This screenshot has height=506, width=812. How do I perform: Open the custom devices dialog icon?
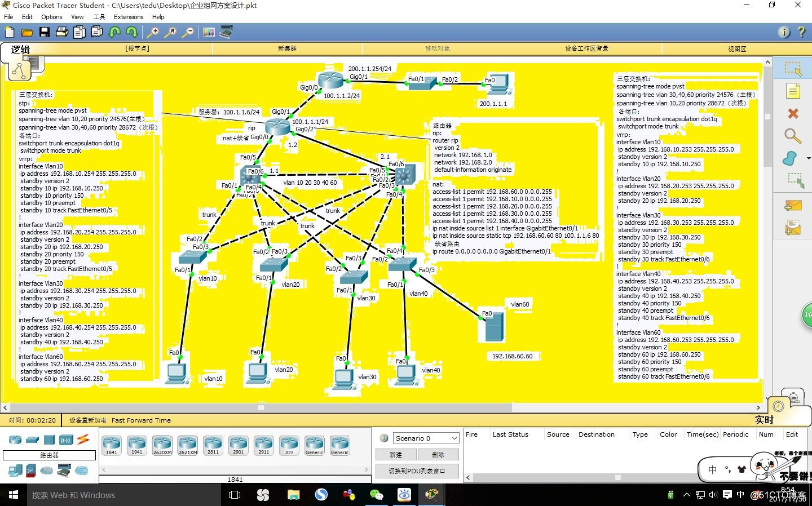(227, 32)
